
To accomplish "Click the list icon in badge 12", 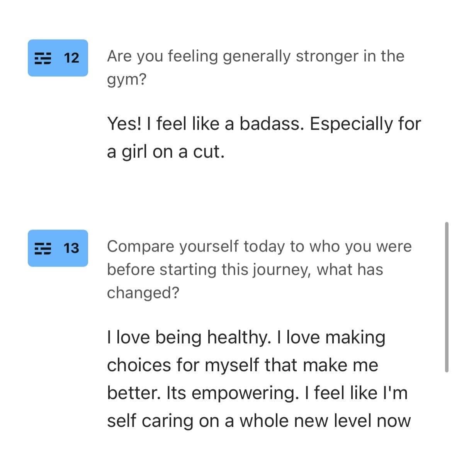I will click(x=43, y=58).
